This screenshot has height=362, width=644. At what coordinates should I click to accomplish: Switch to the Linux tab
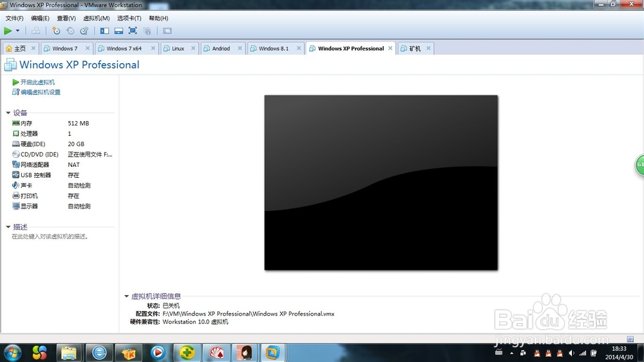(x=178, y=48)
